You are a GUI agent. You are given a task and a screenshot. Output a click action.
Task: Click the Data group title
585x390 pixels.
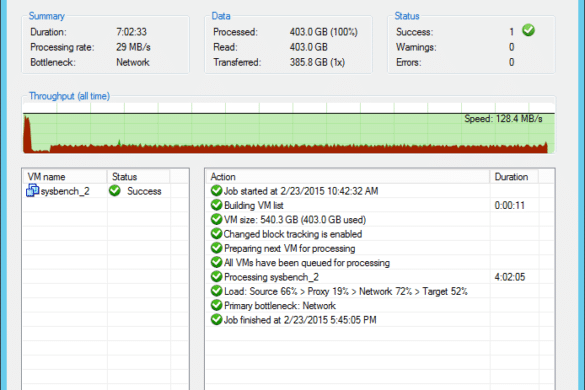click(x=221, y=16)
